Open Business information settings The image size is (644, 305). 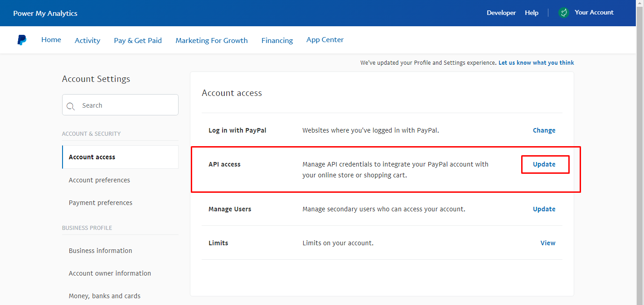pos(101,251)
